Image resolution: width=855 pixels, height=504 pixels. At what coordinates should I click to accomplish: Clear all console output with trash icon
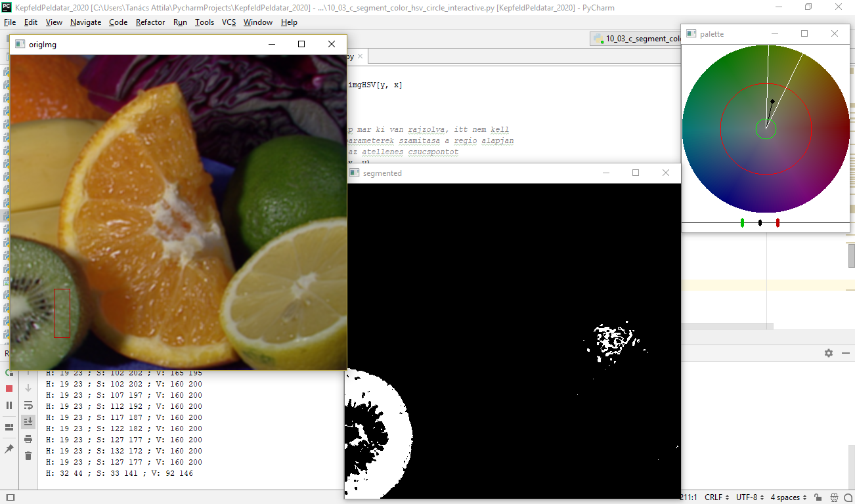tap(28, 455)
